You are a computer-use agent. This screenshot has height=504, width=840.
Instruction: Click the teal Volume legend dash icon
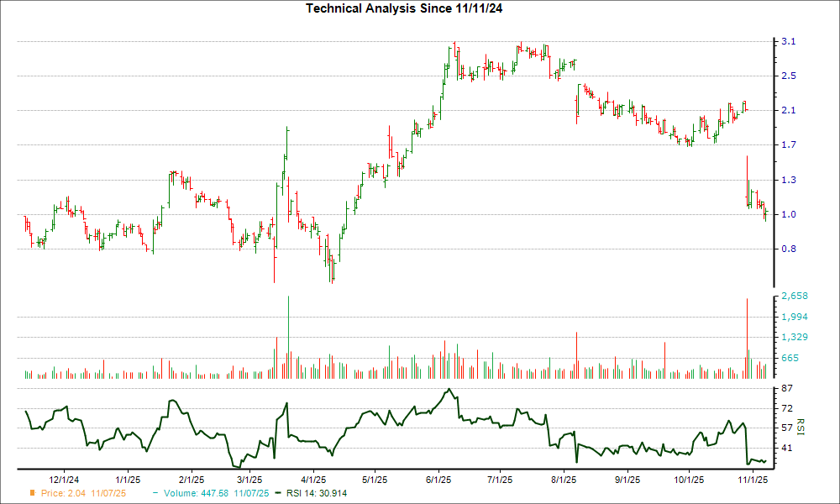[x=155, y=494]
